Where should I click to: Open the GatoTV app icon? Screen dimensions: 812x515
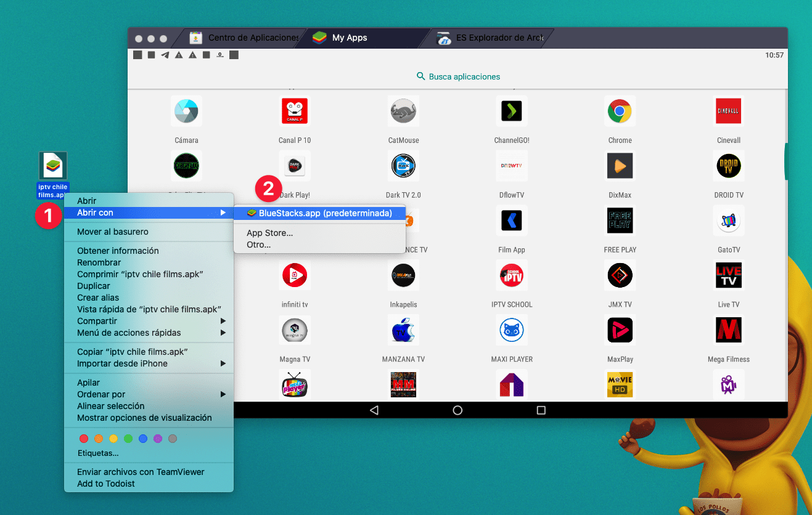[x=728, y=221]
